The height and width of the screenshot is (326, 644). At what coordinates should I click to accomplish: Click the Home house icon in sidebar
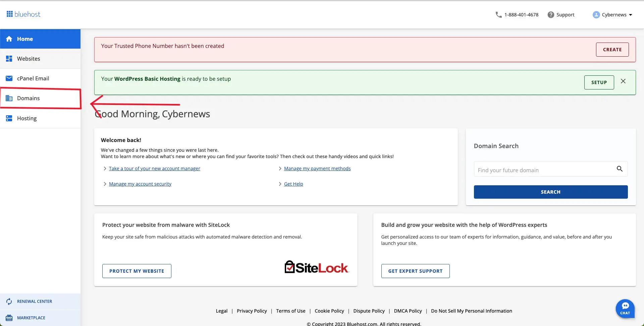click(9, 39)
